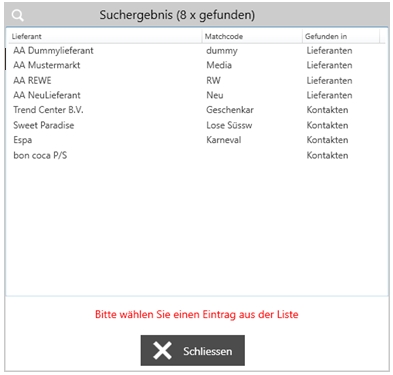Screen dimensions: 393x375
Task: Select the AA Dummylieferant entry
Action: click(197, 51)
